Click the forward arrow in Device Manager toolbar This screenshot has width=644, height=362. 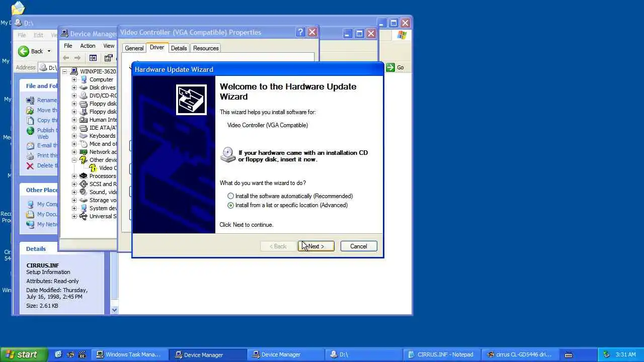coord(77,58)
